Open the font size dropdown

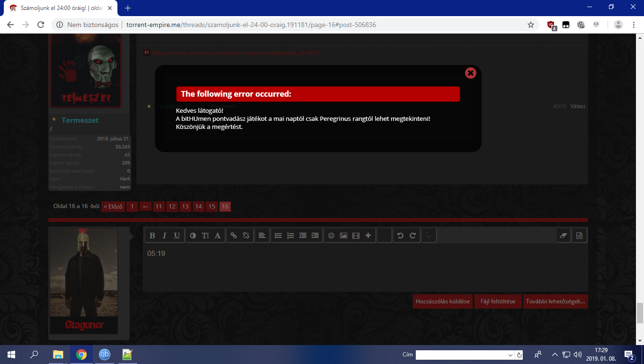coord(206,236)
